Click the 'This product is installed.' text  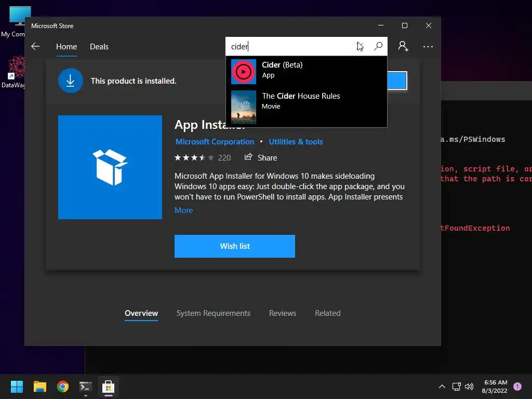(x=134, y=81)
